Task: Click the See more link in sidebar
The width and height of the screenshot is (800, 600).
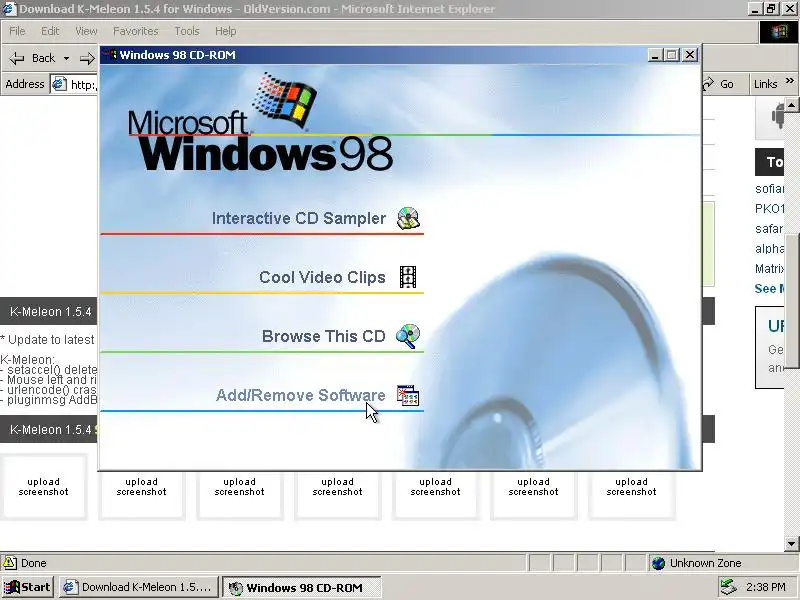Action: [769, 289]
